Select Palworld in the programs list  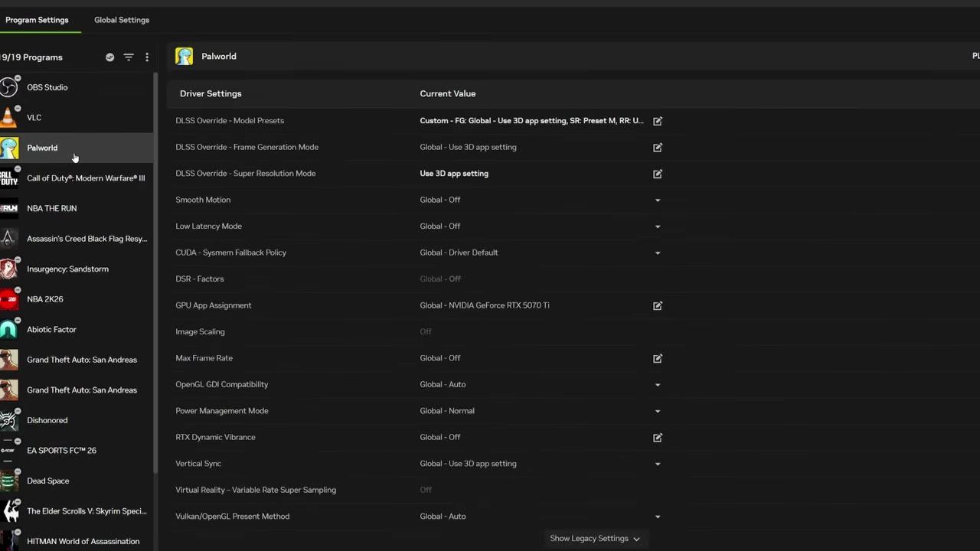point(77,148)
